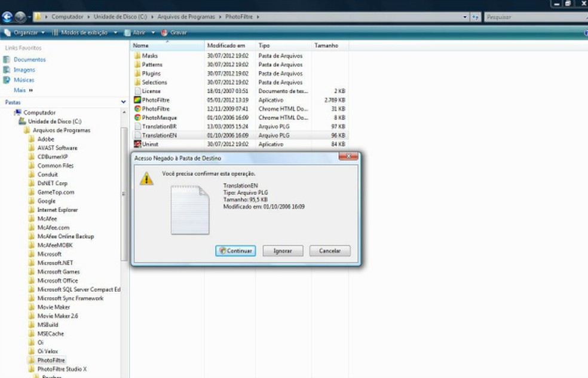
Task: Select the License document icon
Action: coord(137,92)
